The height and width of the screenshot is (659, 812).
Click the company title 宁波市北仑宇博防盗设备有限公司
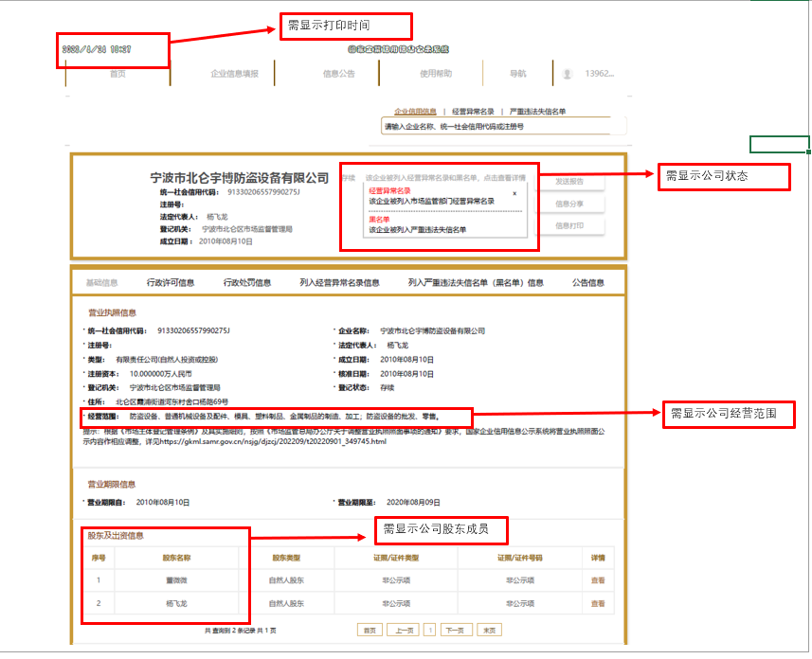tap(240, 178)
